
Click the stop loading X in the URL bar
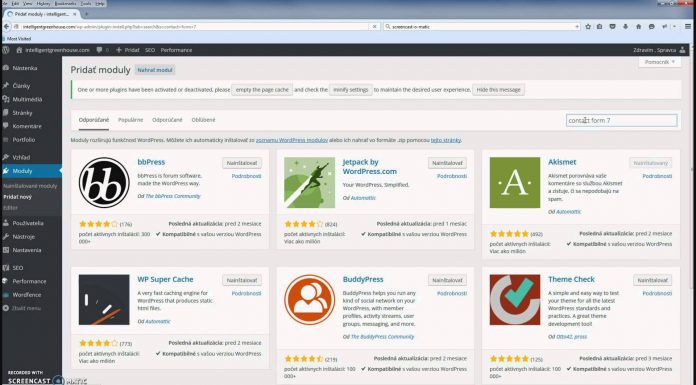click(375, 27)
